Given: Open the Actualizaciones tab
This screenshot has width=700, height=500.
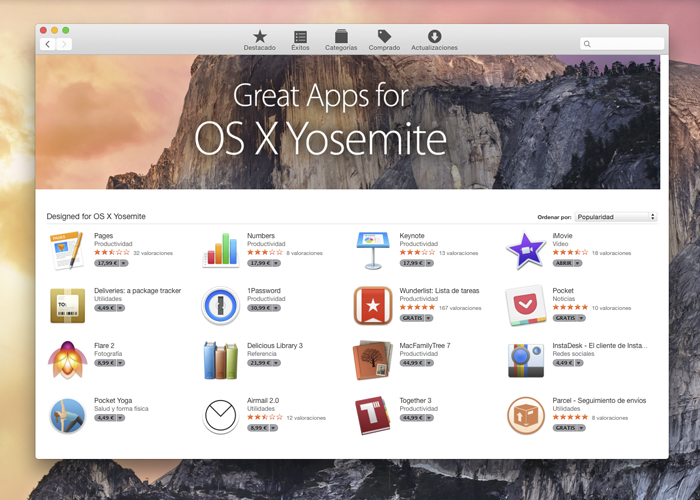Looking at the screenshot, I should [x=434, y=40].
